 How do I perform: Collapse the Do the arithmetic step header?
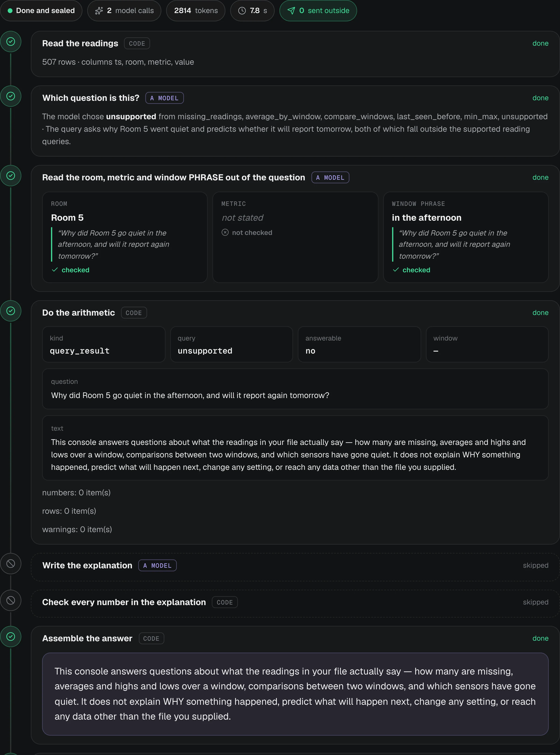[x=295, y=313]
